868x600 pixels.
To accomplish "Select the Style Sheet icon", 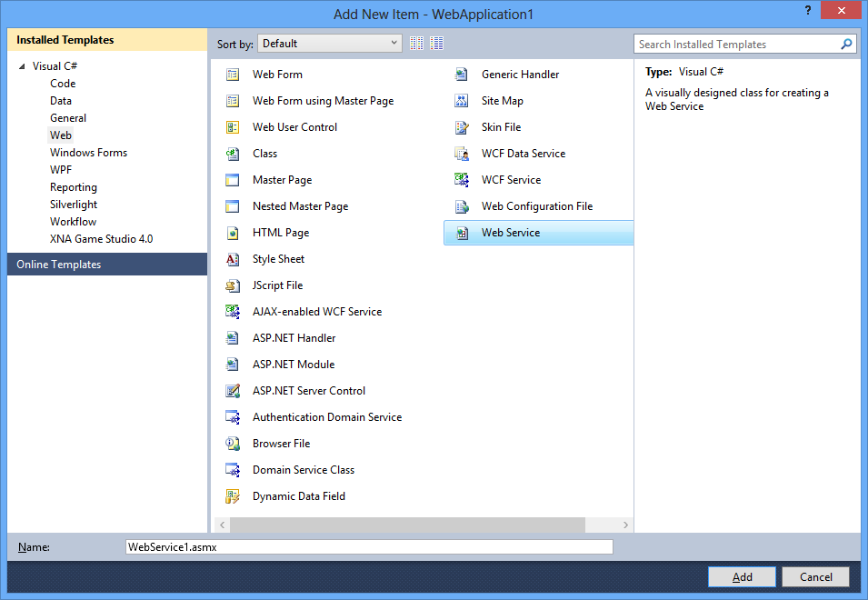I will [x=233, y=259].
